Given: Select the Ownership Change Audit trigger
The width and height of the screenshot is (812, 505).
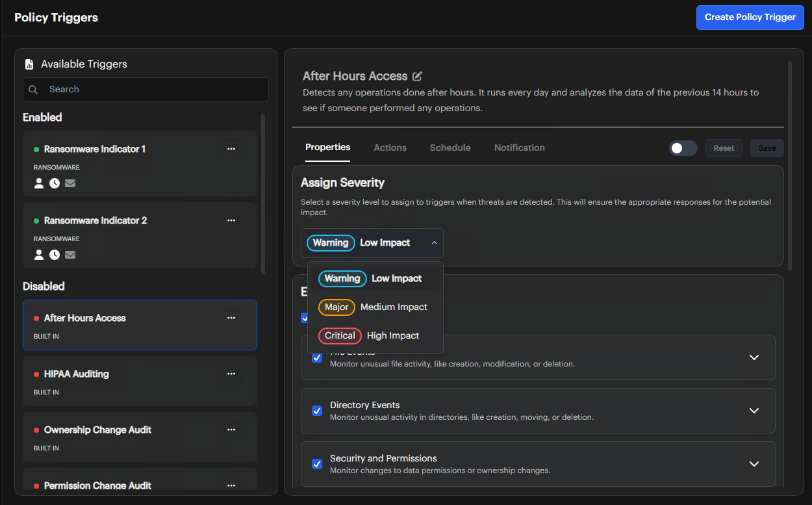Looking at the screenshot, I should 140,437.
